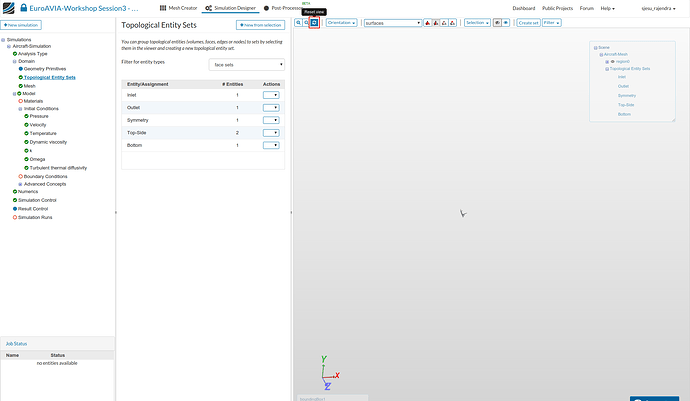Viewport: 690px width, 401px height.
Task: Select Velocity under Initial Conditions
Action: pyautogui.click(x=38, y=125)
